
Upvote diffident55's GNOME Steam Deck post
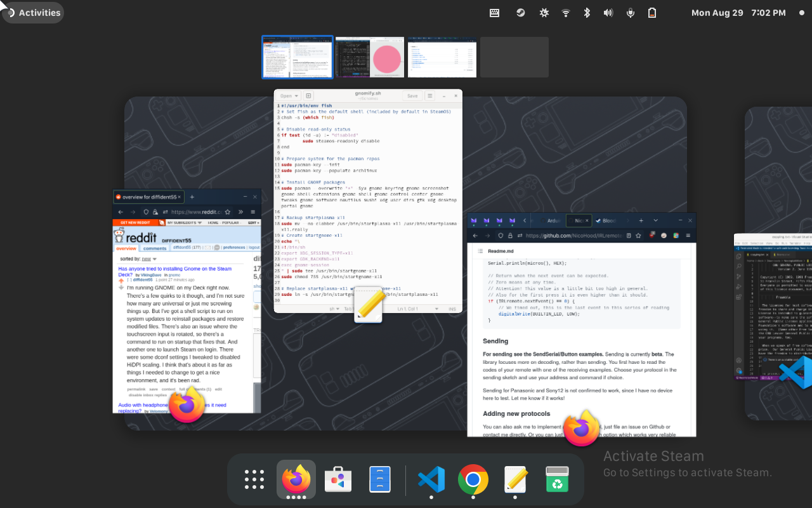point(121,279)
